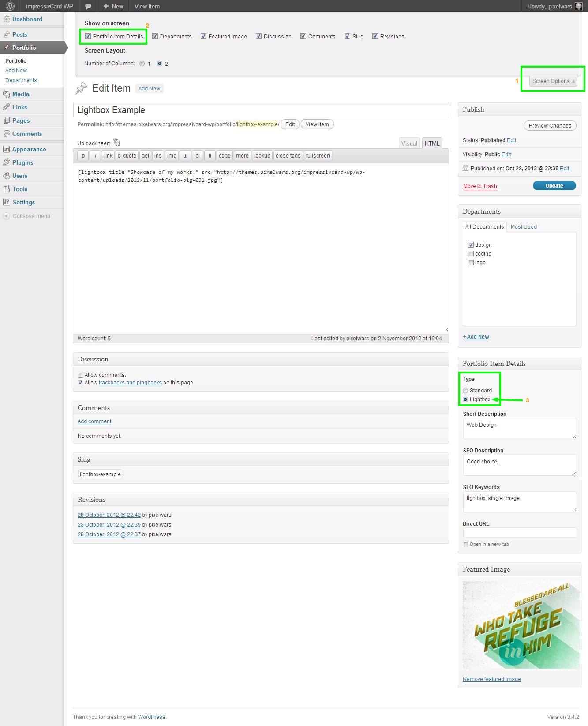
Task: Collapse the Discussion meta box header
Action: coord(260,359)
